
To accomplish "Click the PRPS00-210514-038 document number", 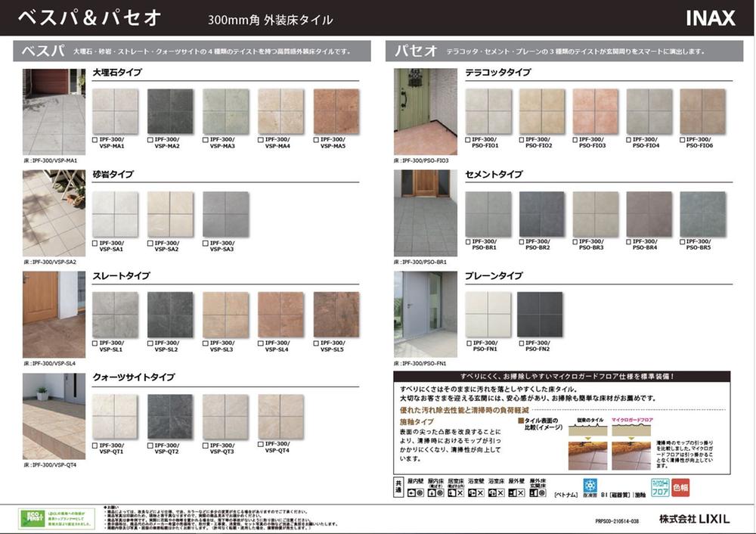I will [x=617, y=521].
